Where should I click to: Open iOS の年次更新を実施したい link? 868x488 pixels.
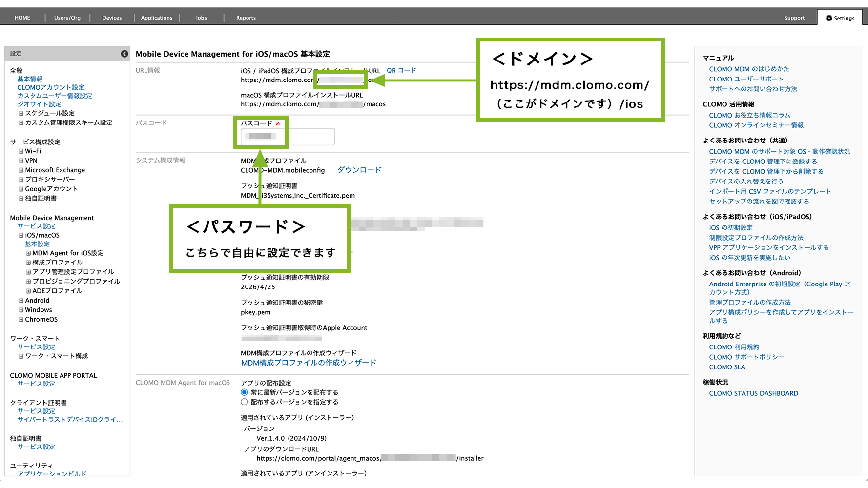[x=749, y=258]
